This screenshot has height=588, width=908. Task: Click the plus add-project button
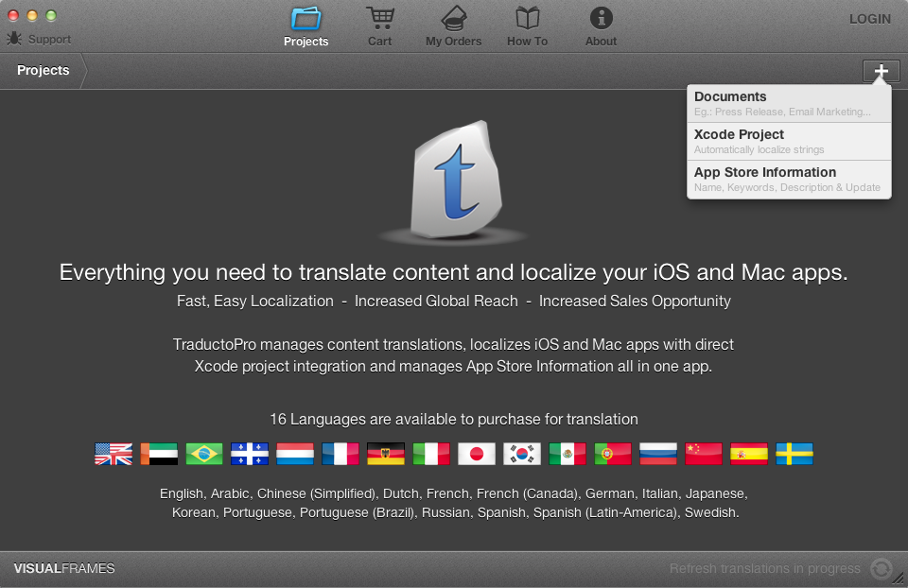tap(881, 71)
